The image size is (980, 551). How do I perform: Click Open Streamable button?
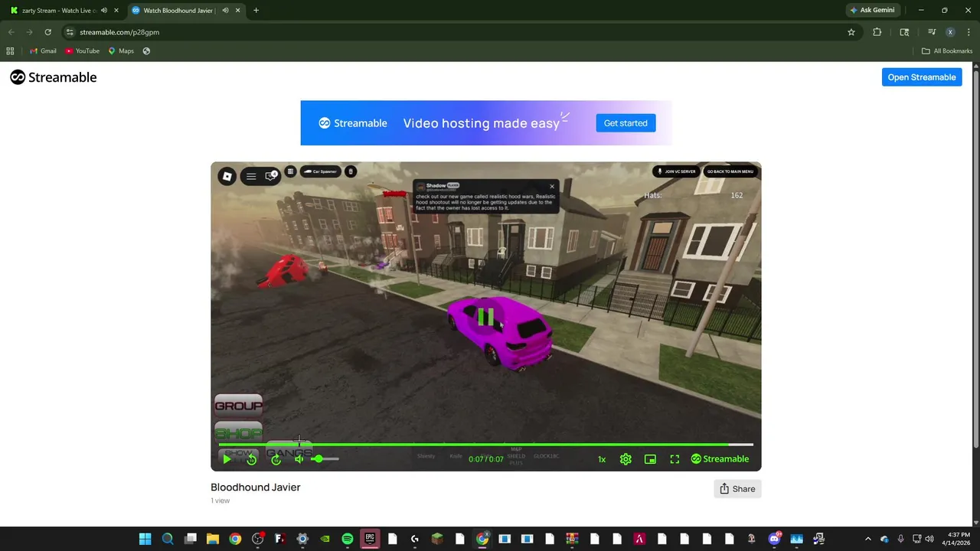922,77
